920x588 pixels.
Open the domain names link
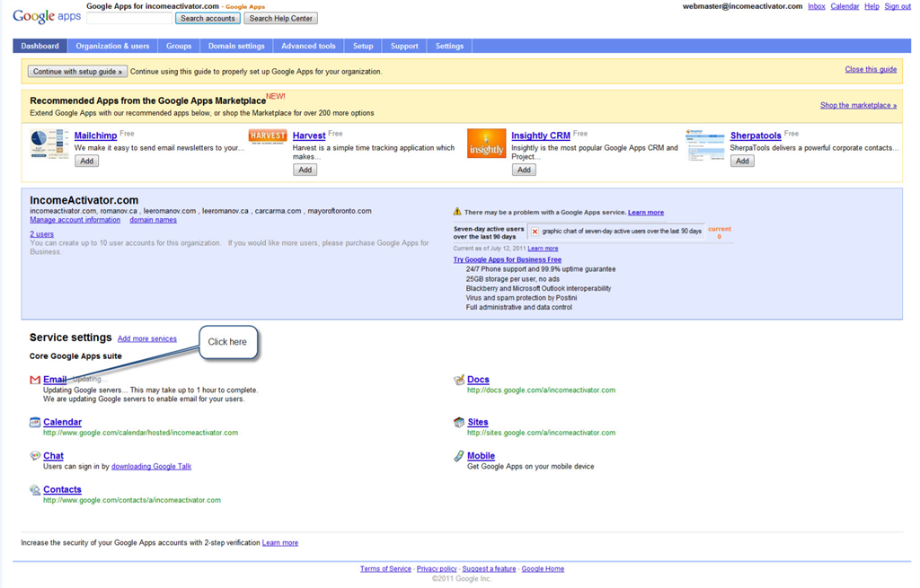click(x=153, y=220)
